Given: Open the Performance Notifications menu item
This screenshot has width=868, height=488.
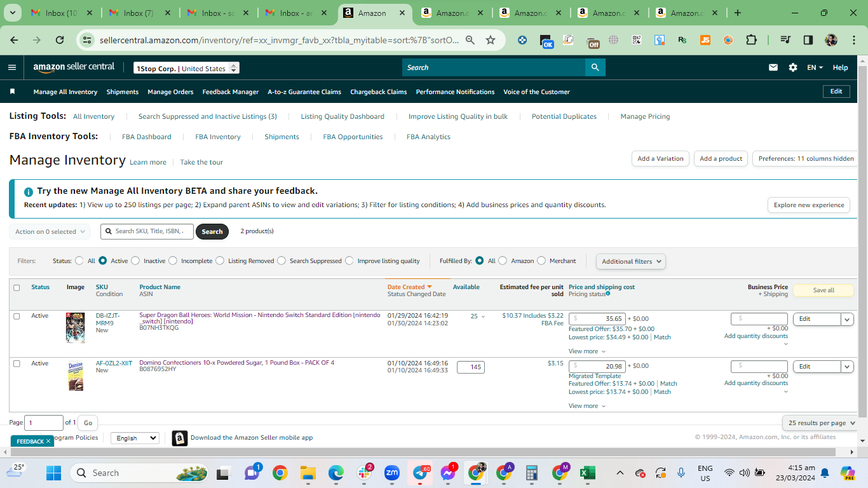Looking at the screenshot, I should pos(455,91).
